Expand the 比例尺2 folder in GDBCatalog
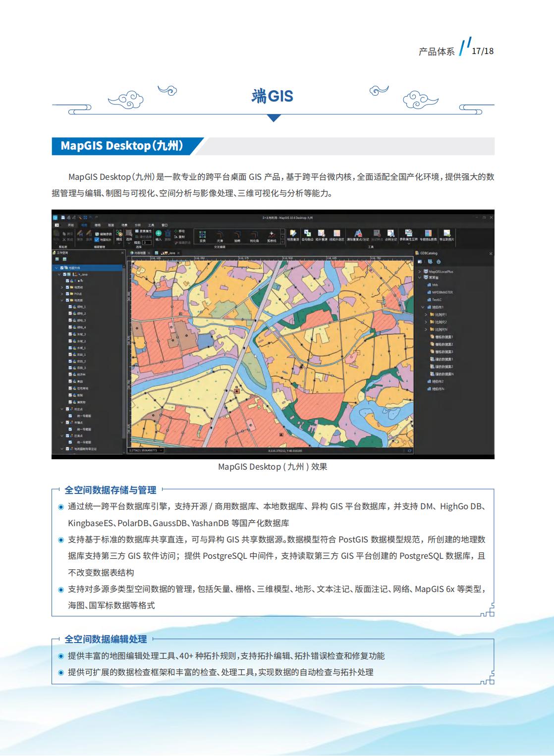 click(x=426, y=322)
